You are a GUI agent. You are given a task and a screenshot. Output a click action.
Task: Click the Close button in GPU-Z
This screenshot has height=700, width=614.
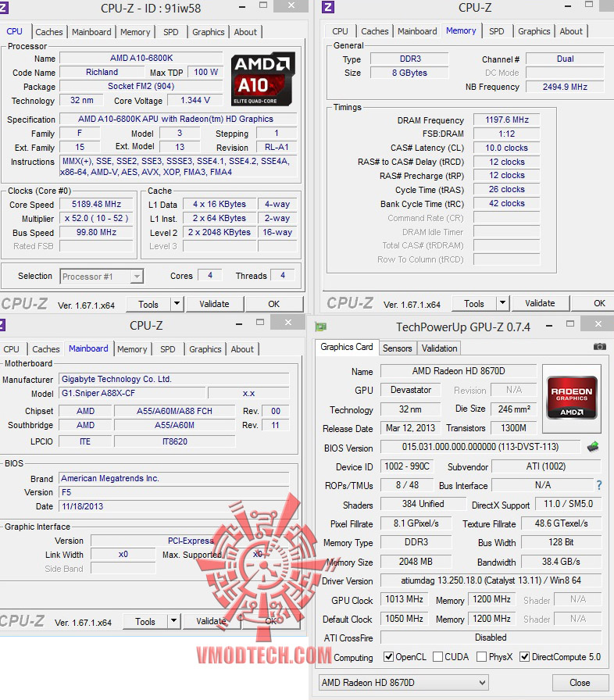[580, 683]
